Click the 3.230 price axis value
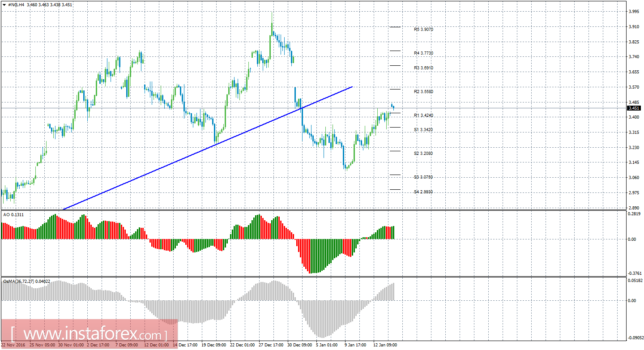This screenshot has height=350, width=644. [x=633, y=148]
